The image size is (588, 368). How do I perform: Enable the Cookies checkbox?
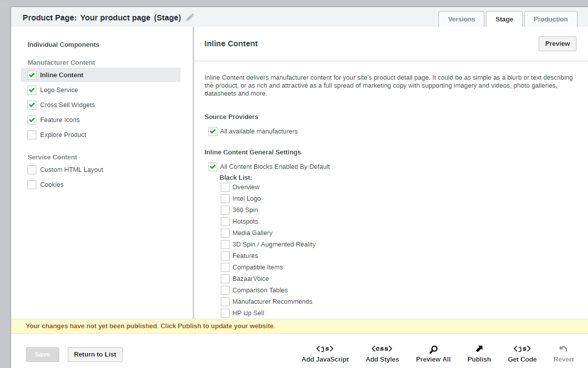pos(32,185)
